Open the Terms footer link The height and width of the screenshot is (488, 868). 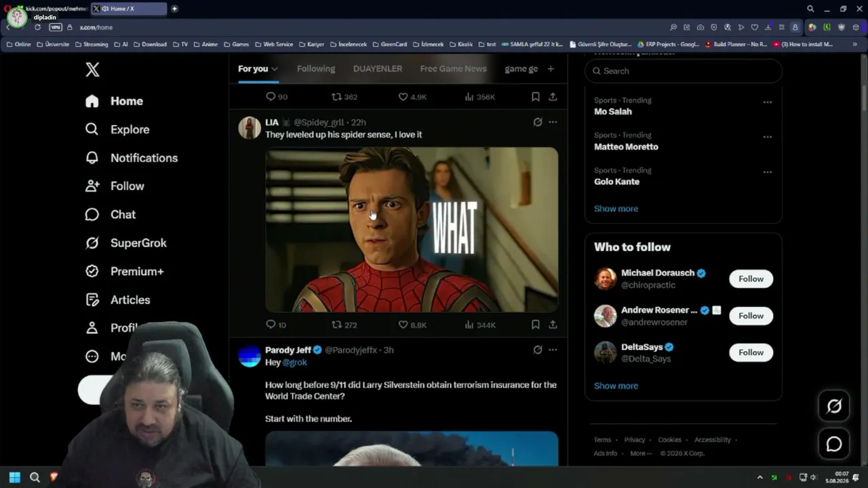(x=602, y=440)
